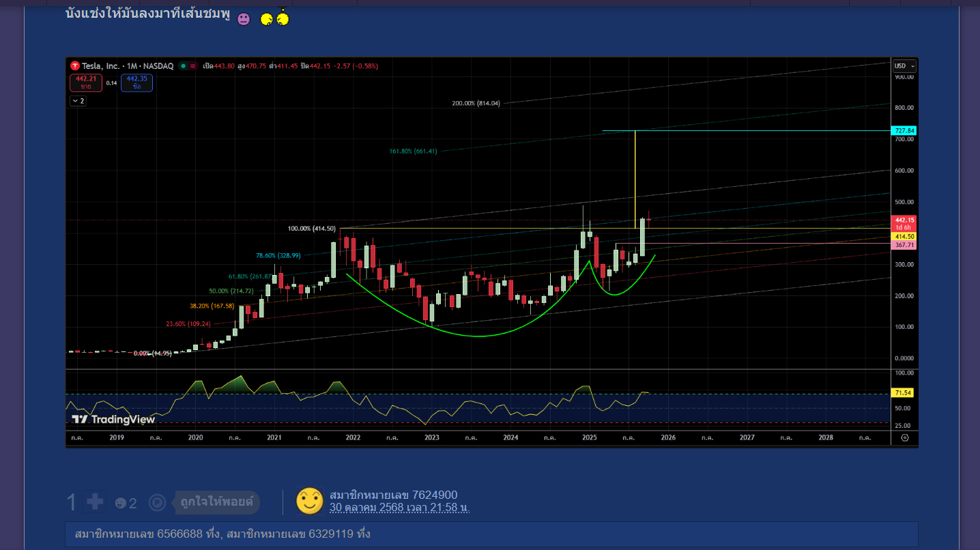Click the red 442.21 sell price button
980x550 pixels.
(x=86, y=83)
